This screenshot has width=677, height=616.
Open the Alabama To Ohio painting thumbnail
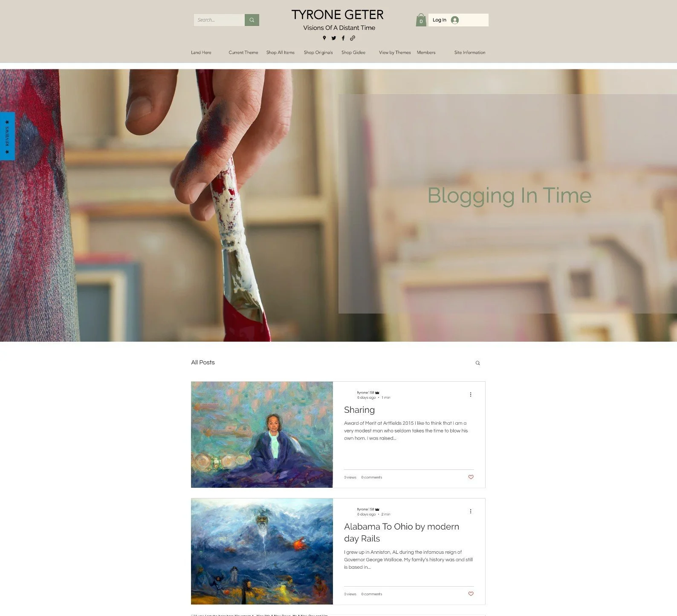pyautogui.click(x=262, y=551)
